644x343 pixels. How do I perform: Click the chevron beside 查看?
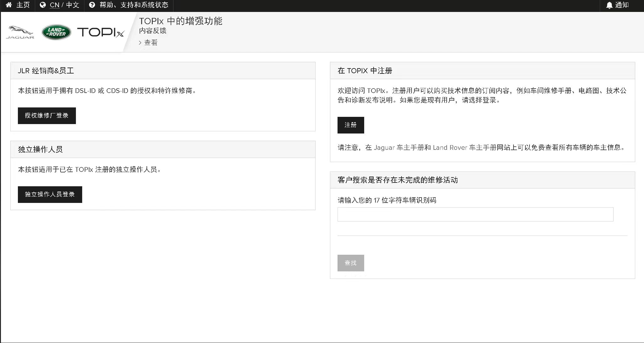[140, 43]
